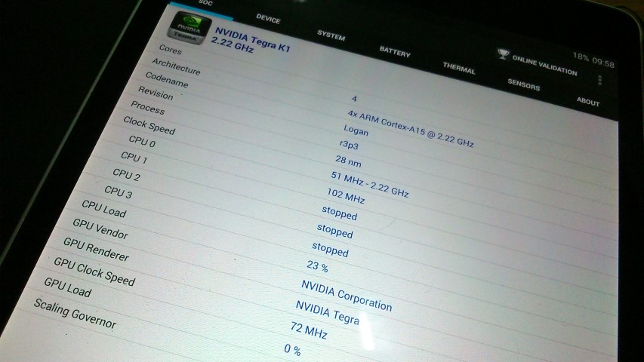
Task: Select the Scaling Governor label
Action: tap(75, 314)
